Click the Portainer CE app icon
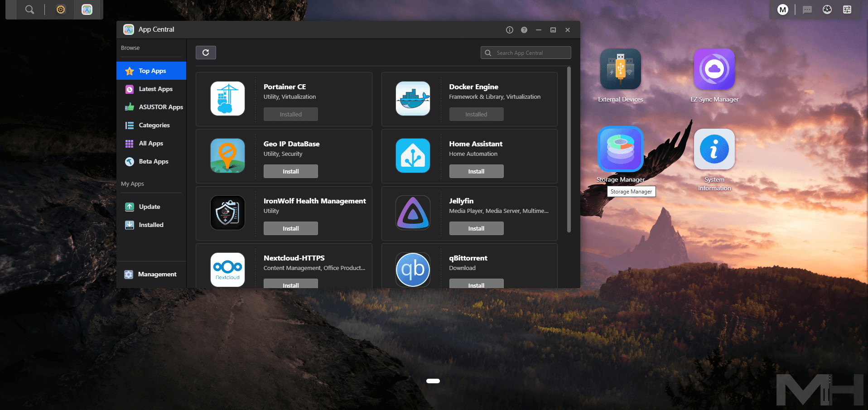This screenshot has height=410, width=868. coord(228,99)
